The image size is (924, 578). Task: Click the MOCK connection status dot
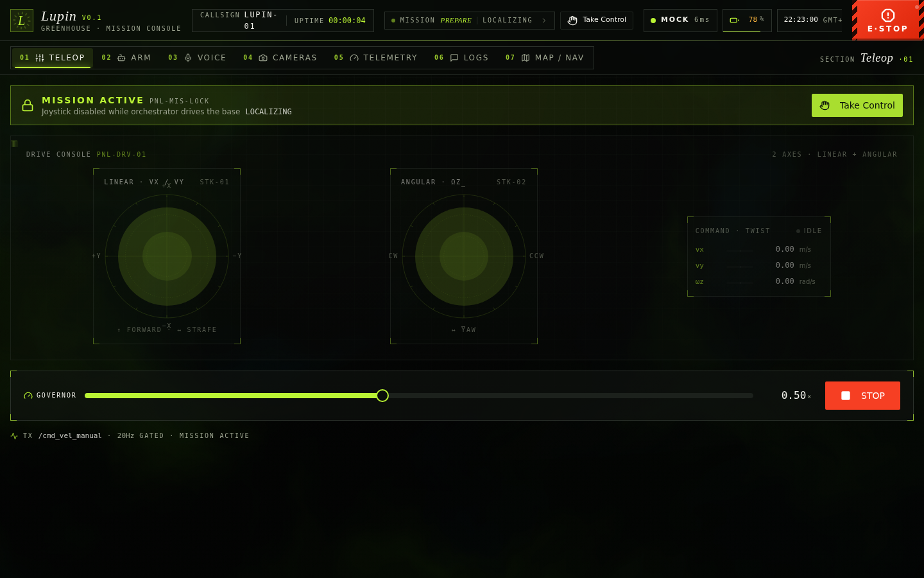point(653,21)
